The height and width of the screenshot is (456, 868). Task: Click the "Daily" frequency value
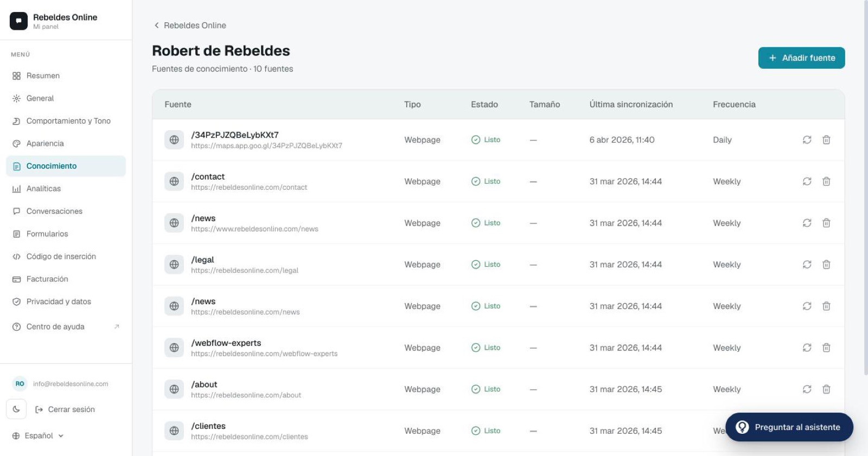pos(722,140)
